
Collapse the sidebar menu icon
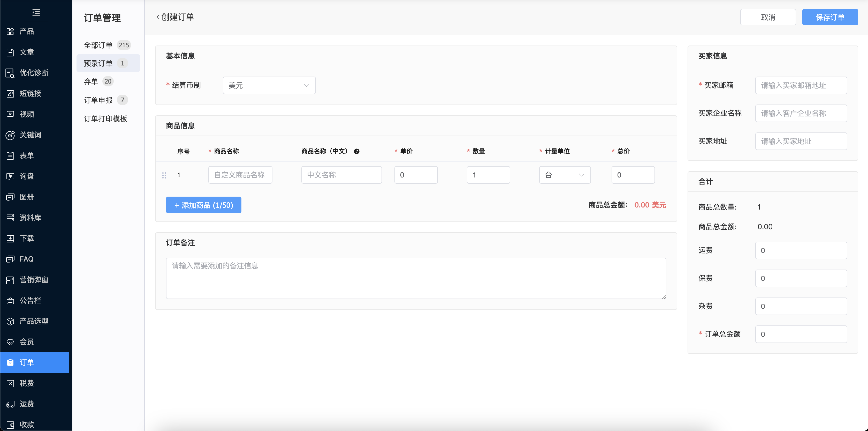click(x=36, y=12)
